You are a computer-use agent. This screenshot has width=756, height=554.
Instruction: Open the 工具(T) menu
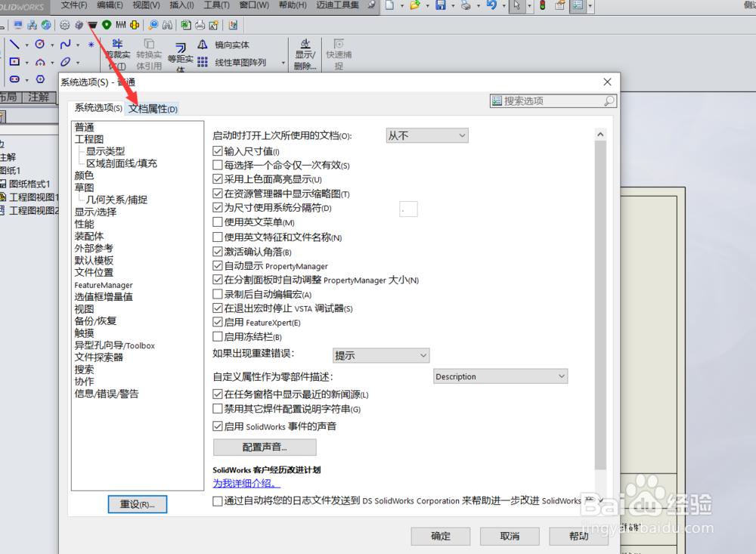point(216,5)
